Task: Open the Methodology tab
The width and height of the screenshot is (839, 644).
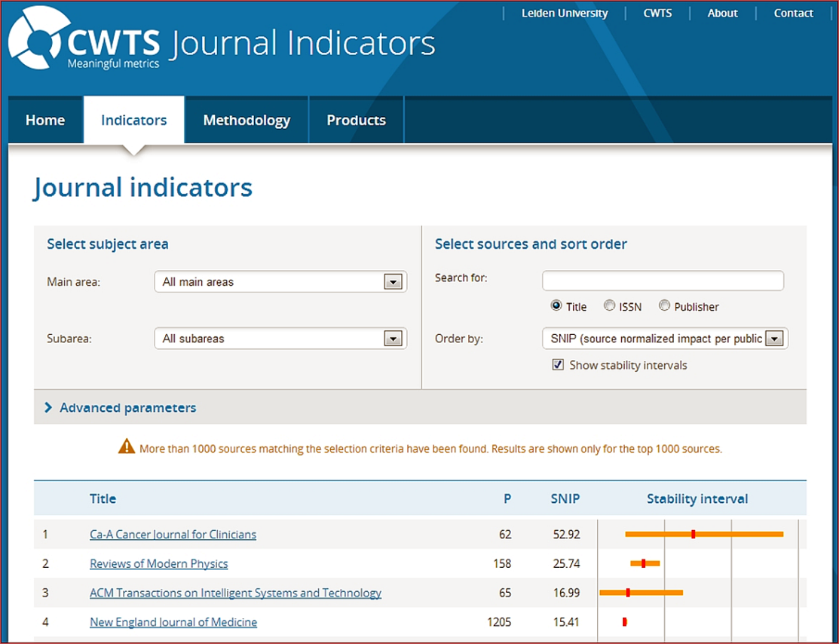Action: [246, 120]
